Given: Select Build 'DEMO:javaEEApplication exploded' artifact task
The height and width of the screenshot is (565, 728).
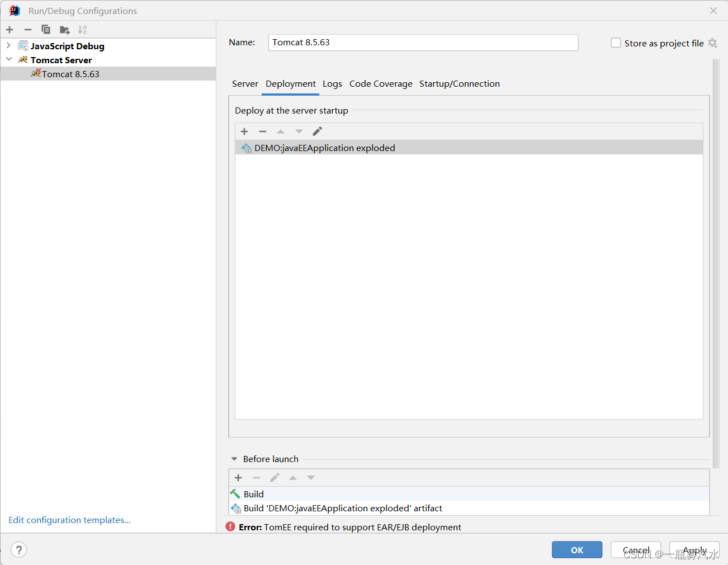Looking at the screenshot, I should click(469, 508).
